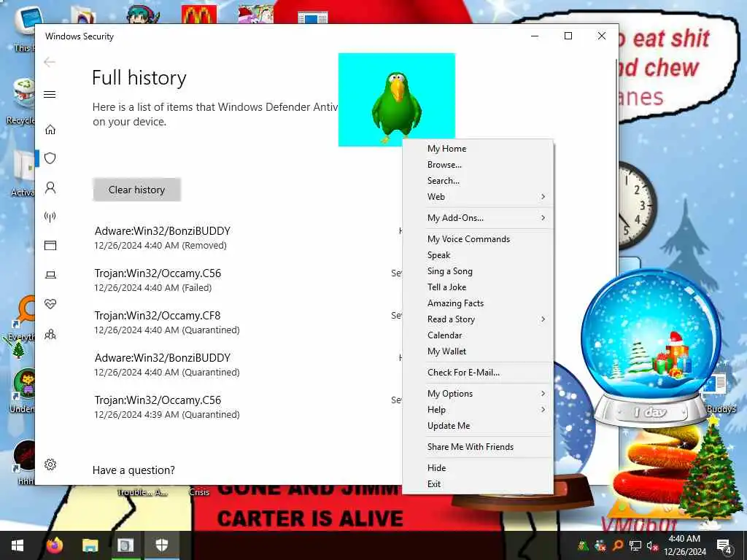Choose Sing a Song menu entry
The width and height of the screenshot is (747, 560).
478,271
